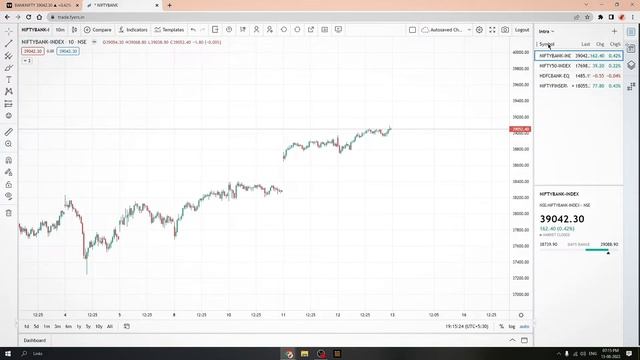Open the object tree layers icon in sidebar

(631, 65)
